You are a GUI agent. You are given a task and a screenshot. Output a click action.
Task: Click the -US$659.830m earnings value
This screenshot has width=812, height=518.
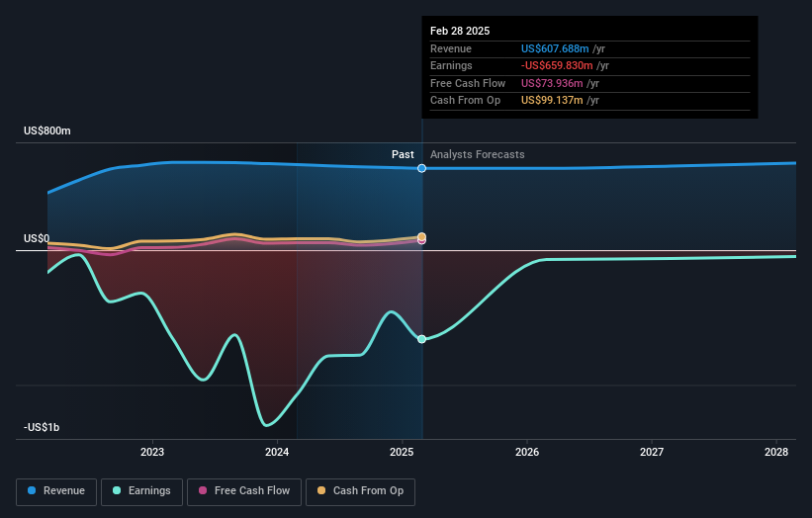(x=557, y=65)
